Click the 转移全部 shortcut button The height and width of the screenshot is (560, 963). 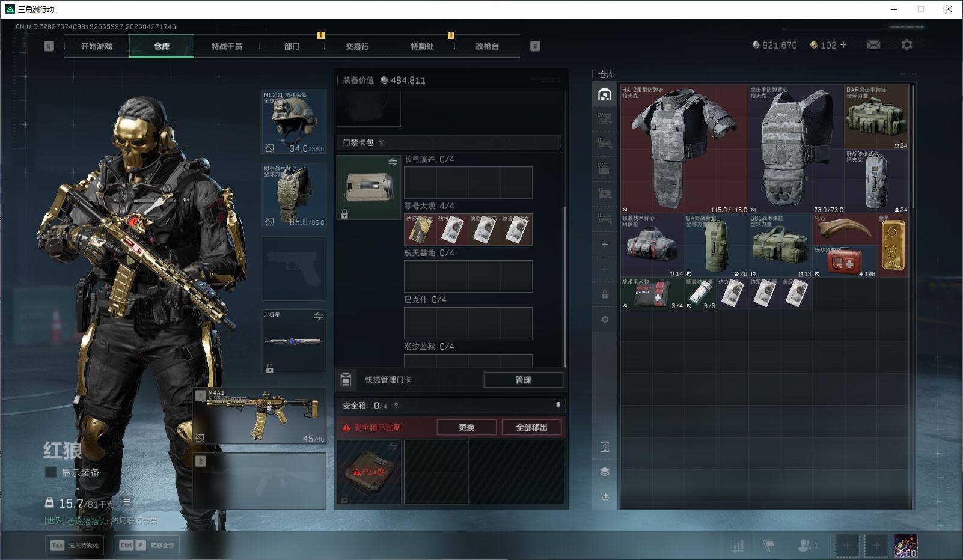[147, 545]
